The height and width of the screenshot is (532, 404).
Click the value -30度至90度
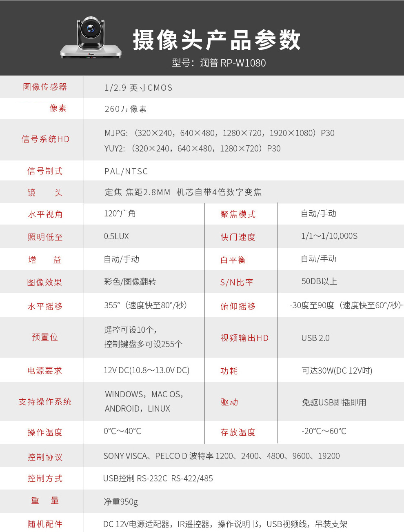point(312,305)
